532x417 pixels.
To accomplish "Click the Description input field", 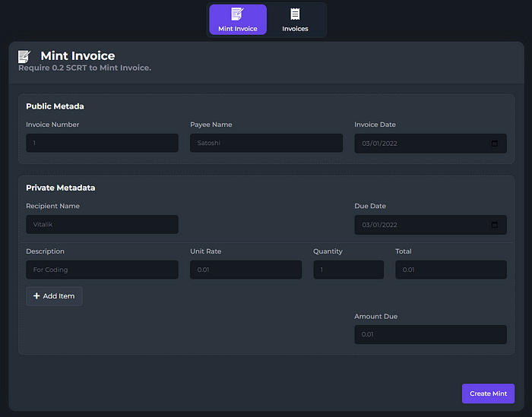I will pyautogui.click(x=102, y=270).
